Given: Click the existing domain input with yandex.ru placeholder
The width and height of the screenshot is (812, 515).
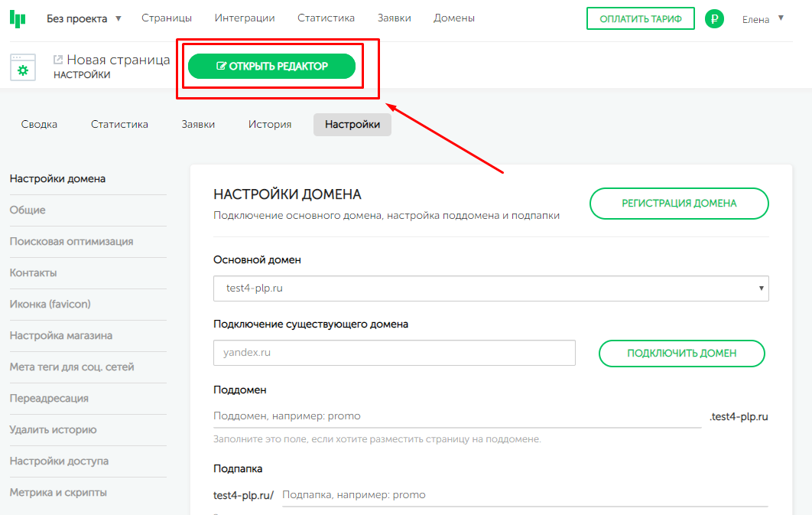Looking at the screenshot, I should click(395, 353).
